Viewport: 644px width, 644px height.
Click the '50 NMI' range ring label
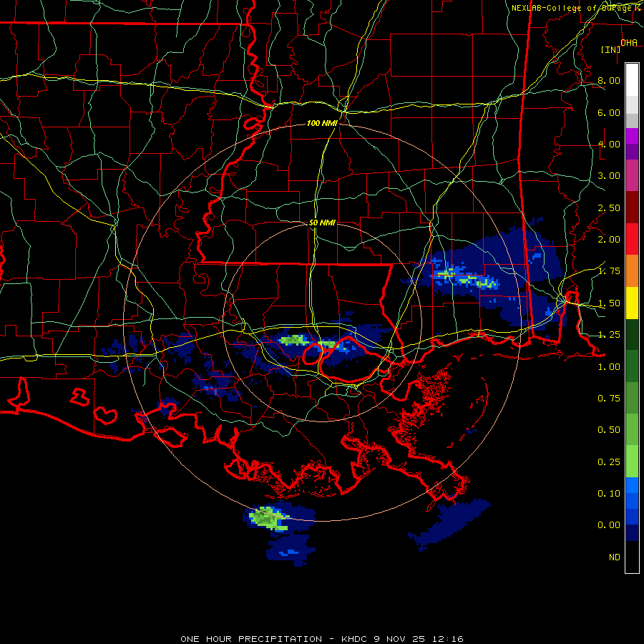click(322, 223)
